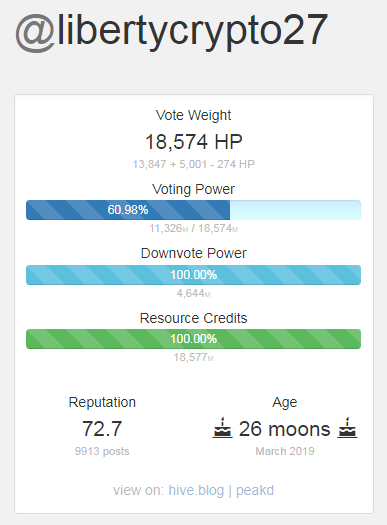Click the 9913 posts count
Screen dimensions: 387x525
pyautogui.click(x=102, y=451)
